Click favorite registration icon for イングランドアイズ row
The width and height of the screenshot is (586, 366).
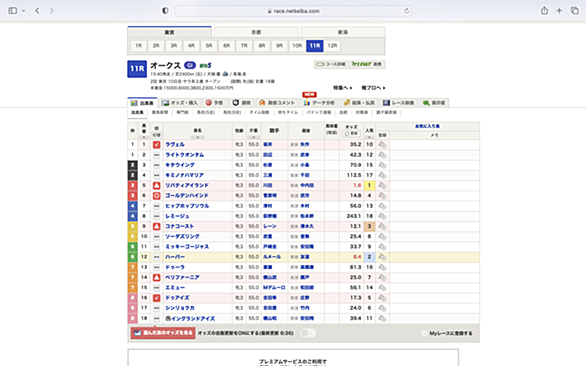pos(382,319)
